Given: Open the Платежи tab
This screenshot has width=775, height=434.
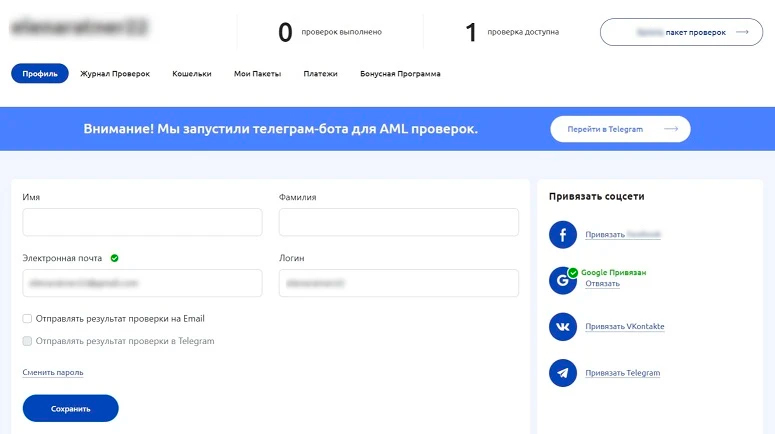Looking at the screenshot, I should pyautogui.click(x=321, y=73).
